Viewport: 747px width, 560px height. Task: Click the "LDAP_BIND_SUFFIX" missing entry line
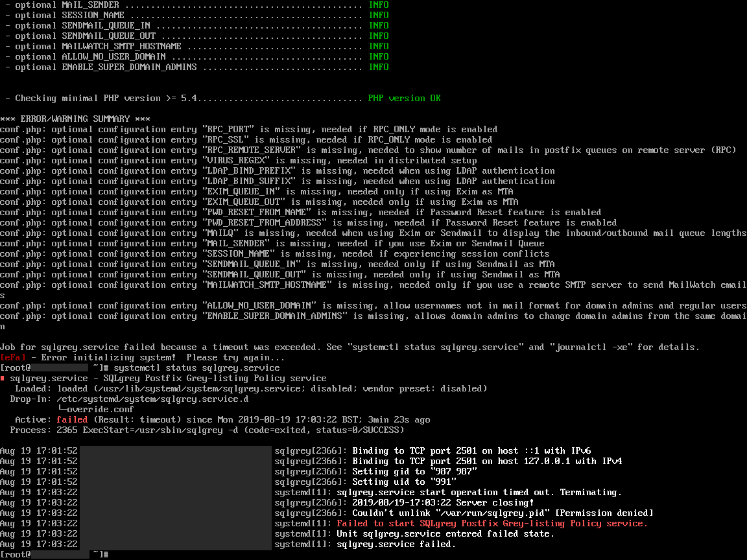(278, 181)
